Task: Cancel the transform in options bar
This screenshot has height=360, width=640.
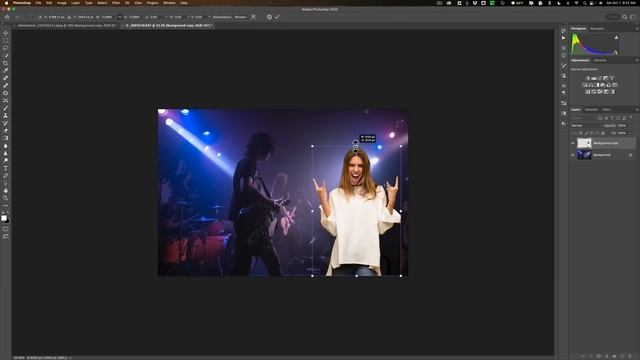Action: point(269,17)
